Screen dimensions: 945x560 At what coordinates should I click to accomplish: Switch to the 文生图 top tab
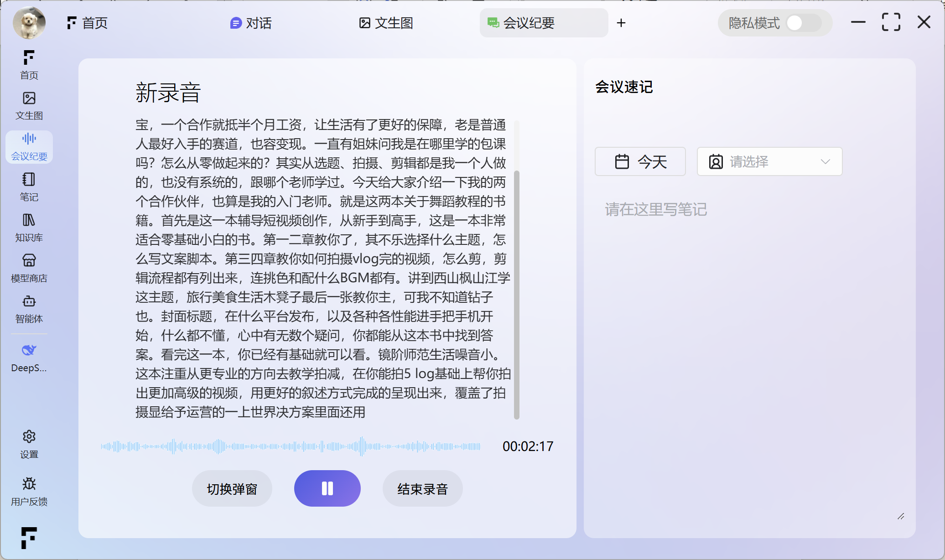point(386,23)
